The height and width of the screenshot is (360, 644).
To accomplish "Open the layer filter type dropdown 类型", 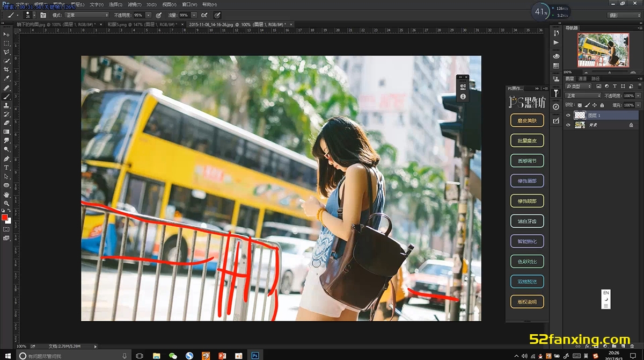I will [579, 86].
